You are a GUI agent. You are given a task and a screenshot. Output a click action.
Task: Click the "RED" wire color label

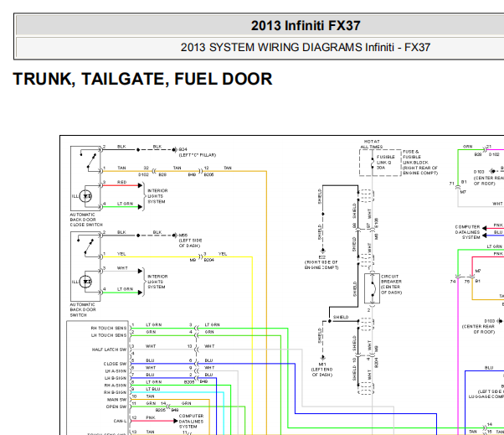pos(122,182)
